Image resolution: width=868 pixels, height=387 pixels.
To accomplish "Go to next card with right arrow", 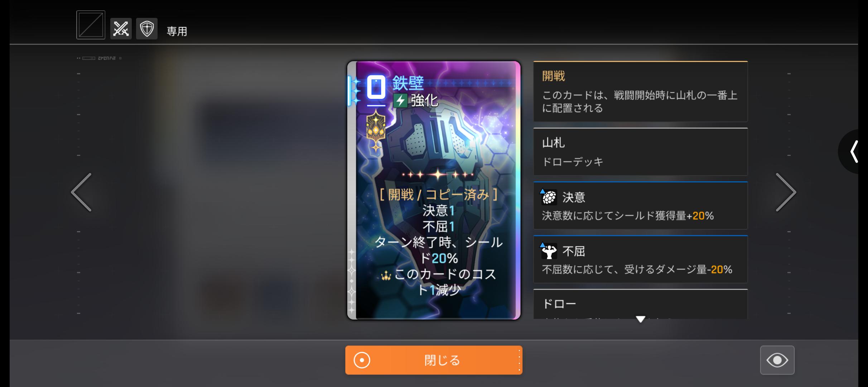I will pyautogui.click(x=786, y=192).
